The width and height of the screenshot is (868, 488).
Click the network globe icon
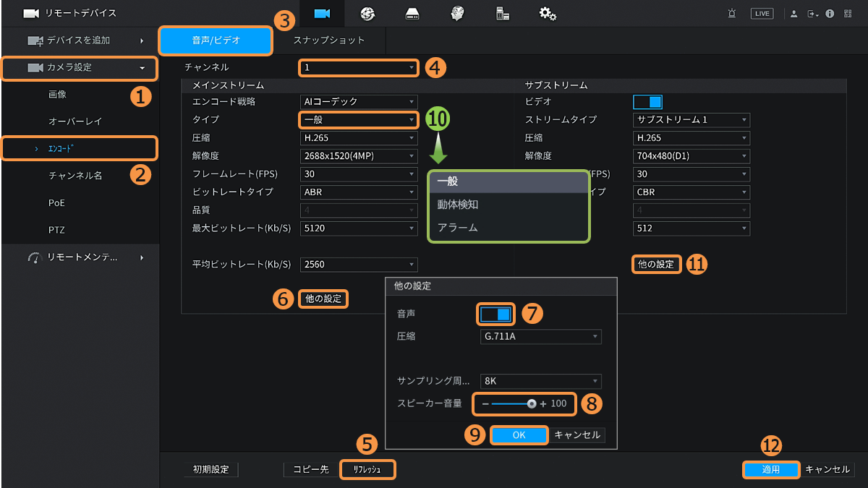click(367, 14)
